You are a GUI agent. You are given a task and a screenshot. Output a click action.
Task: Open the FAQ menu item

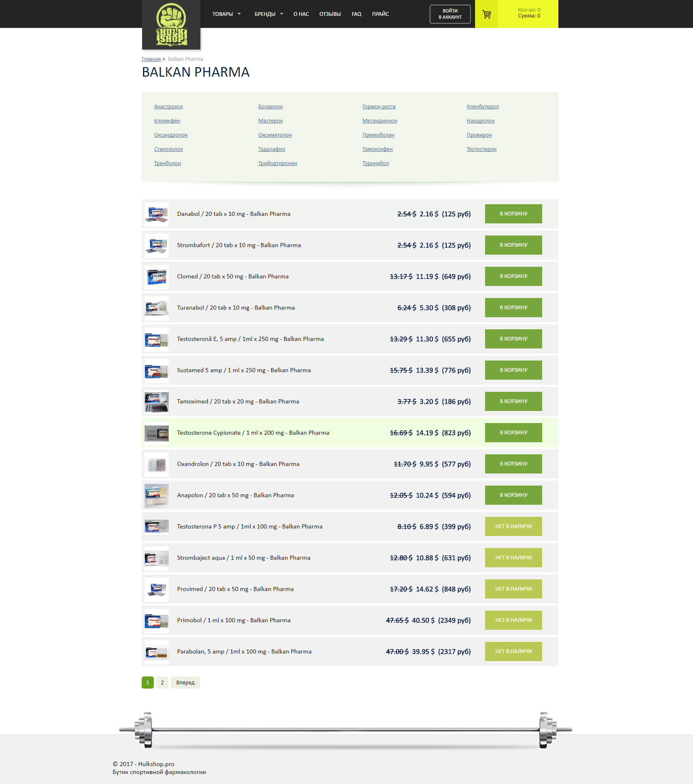click(356, 14)
